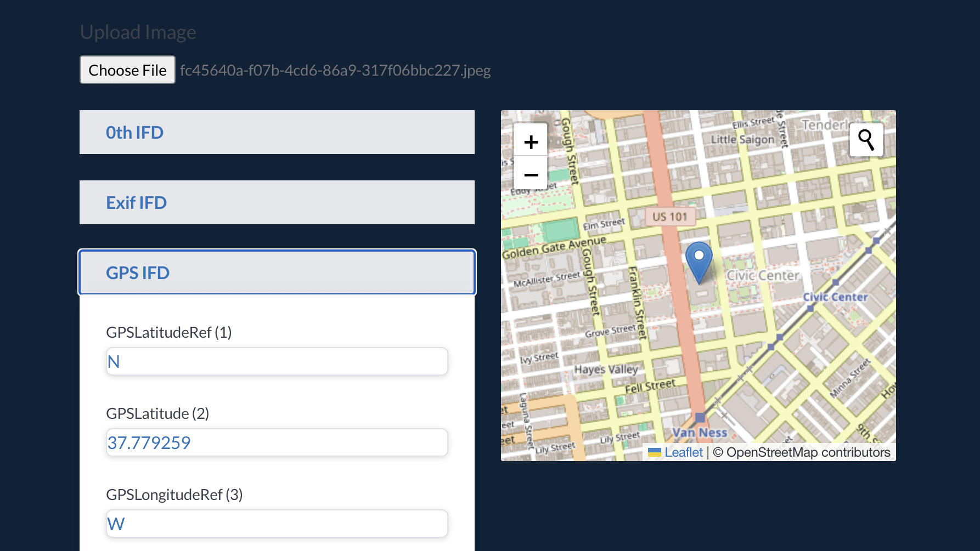Select the GPSLongitudeRef field showing W
The image size is (980, 551).
click(x=277, y=524)
